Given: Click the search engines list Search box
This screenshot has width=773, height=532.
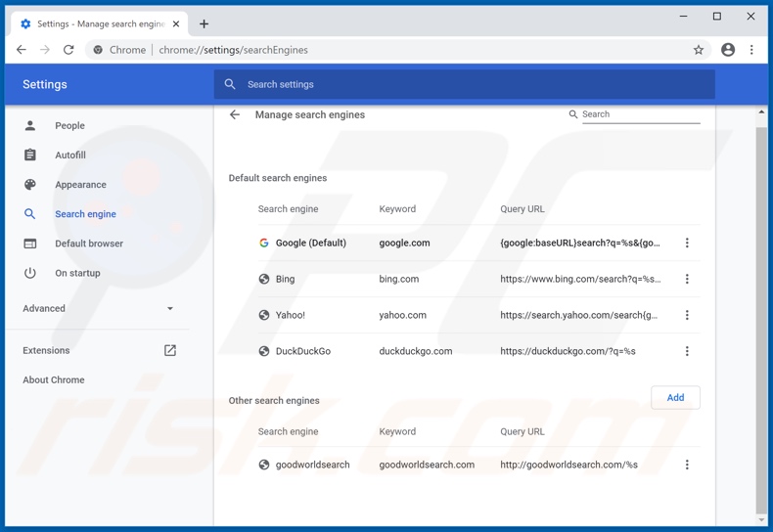Looking at the screenshot, I should coord(640,114).
